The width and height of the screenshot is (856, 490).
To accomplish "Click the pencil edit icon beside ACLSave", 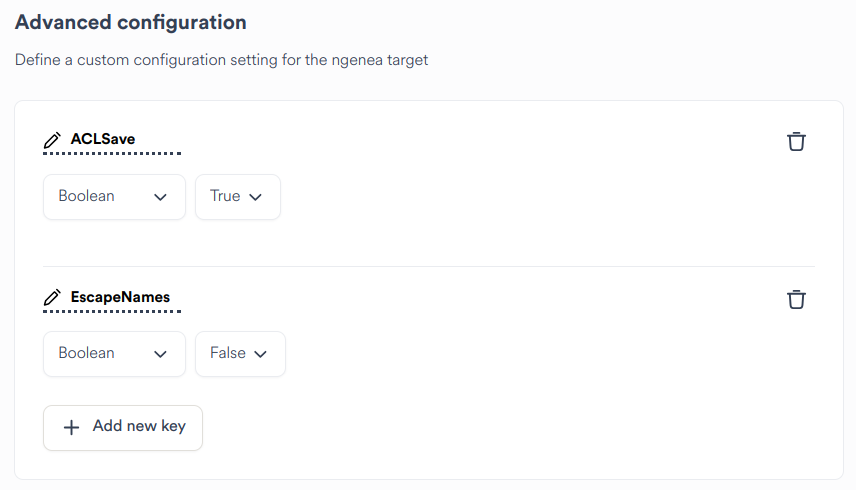I will (x=53, y=140).
